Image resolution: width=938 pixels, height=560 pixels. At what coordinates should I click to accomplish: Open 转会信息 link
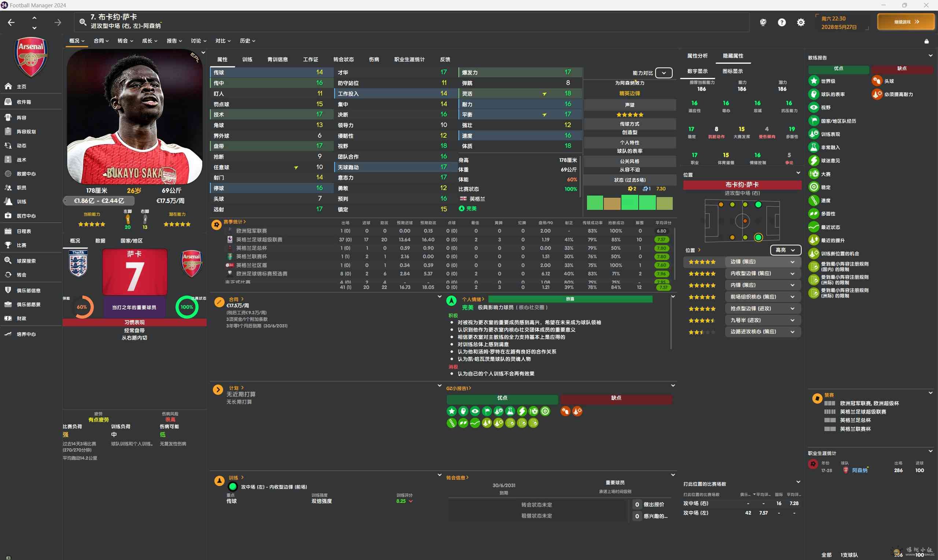coord(457,478)
